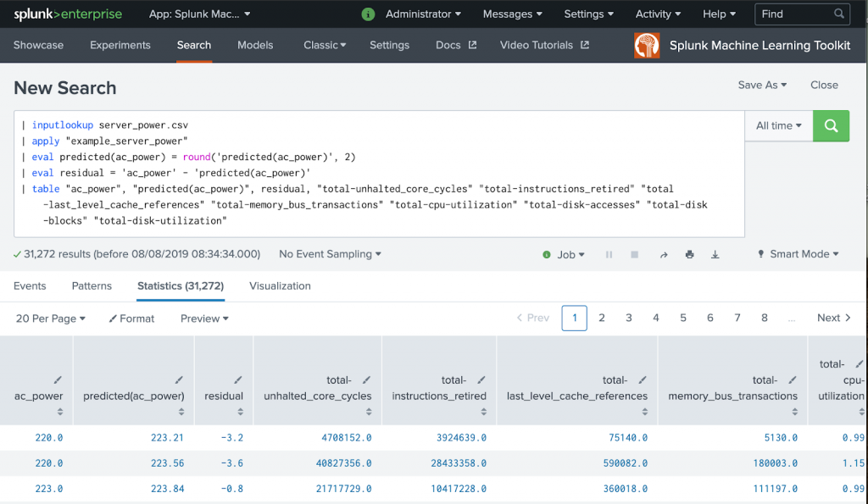Open the Experiments nav item
Viewport: 868px width, 504px height.
[x=120, y=46]
